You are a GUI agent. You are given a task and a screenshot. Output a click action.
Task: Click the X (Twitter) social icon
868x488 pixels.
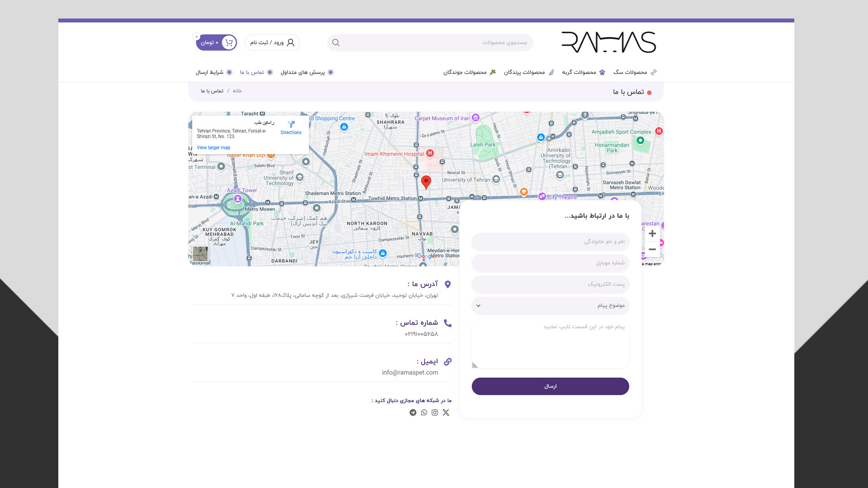tap(446, 413)
